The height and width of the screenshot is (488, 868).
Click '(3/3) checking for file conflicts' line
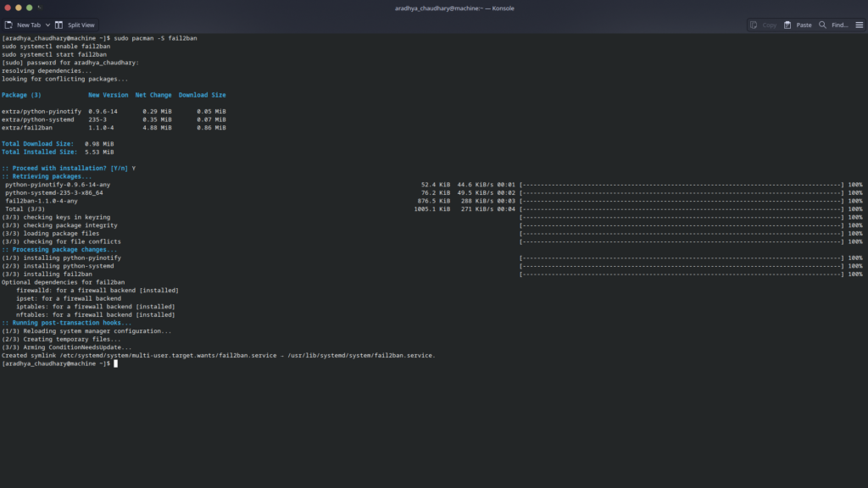61,241
